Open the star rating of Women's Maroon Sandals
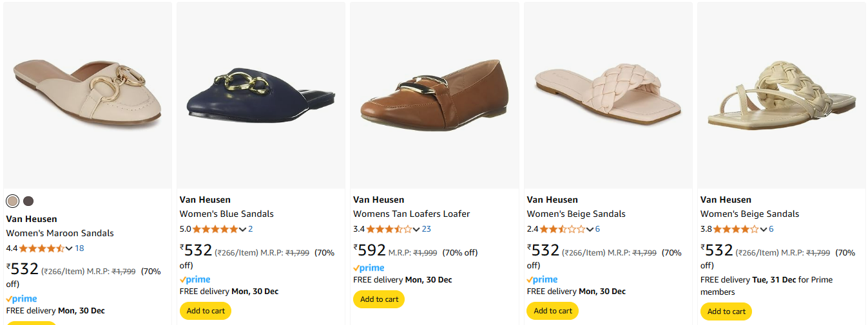Screen dimensions: 868x325 (x=42, y=248)
